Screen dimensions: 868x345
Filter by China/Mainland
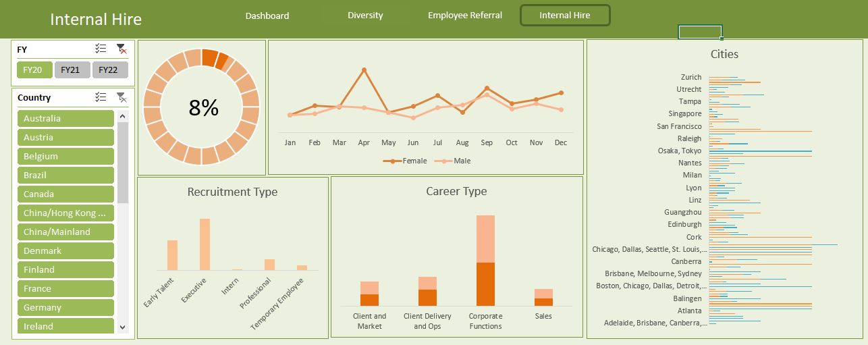65,232
